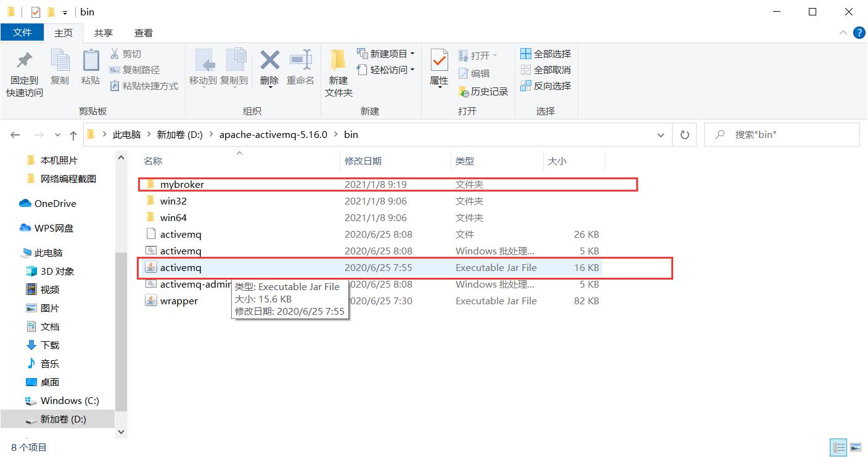Open Properties (属性) button

(439, 69)
